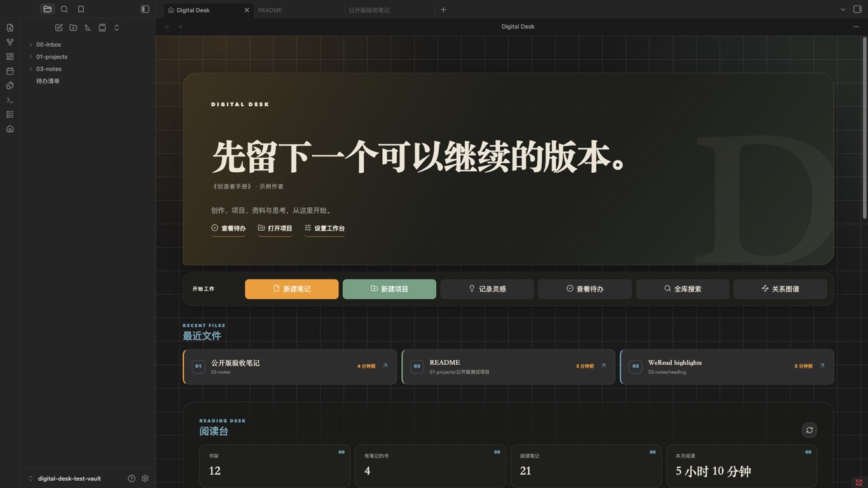Click the 打开项目 link in hero banner
868x488 pixels.
(x=275, y=228)
